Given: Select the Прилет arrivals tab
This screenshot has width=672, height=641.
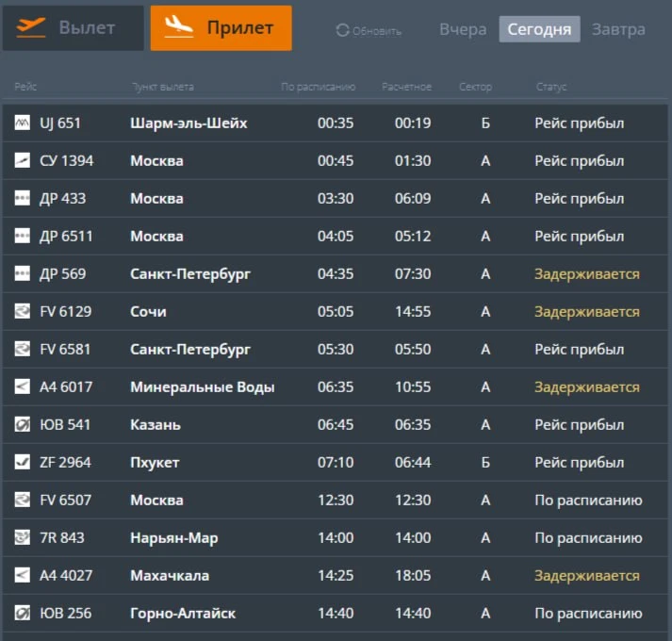Looking at the screenshot, I should coord(221,28).
